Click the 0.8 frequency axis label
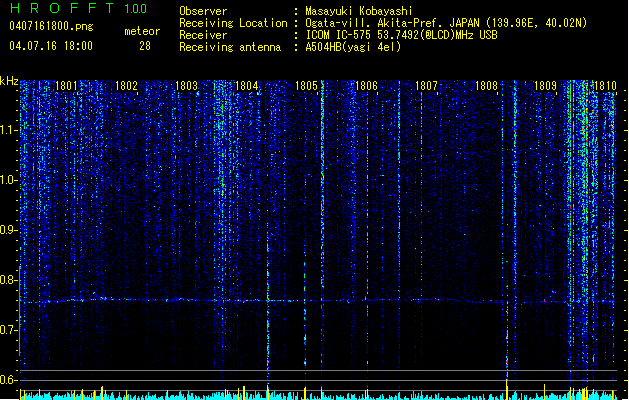This screenshot has width=629, height=400. (8, 280)
